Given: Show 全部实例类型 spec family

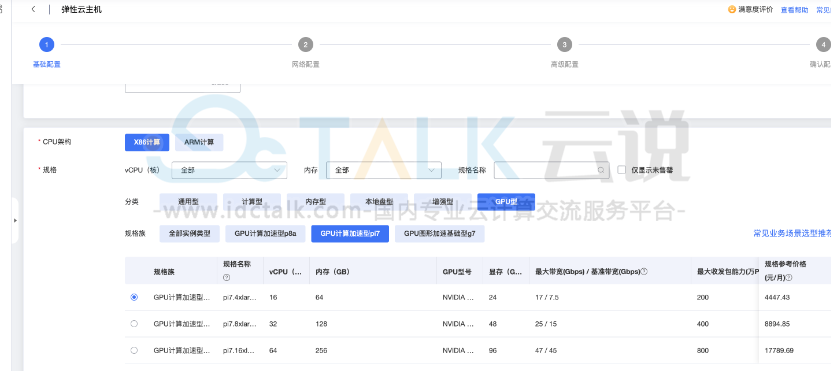Looking at the screenshot, I should pos(189,234).
